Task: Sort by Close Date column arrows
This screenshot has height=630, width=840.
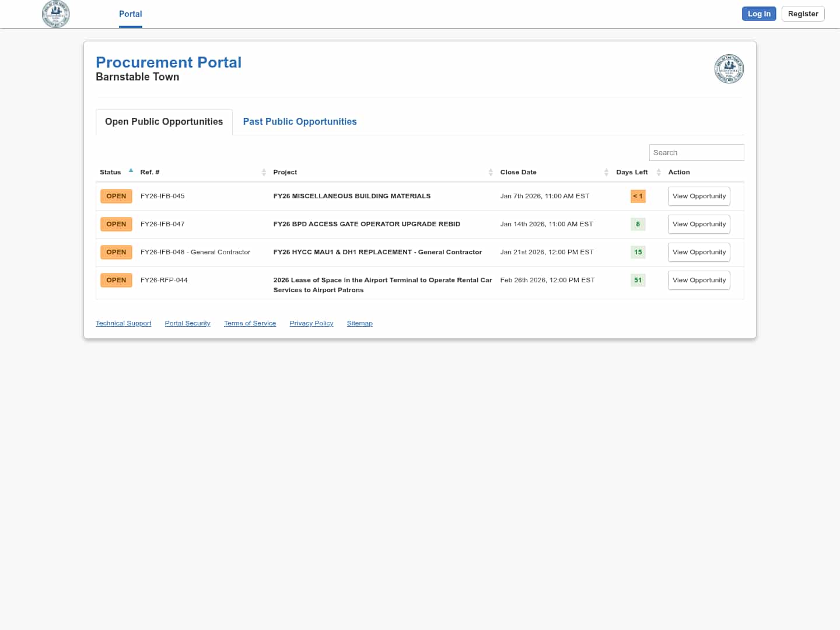Action: [606, 172]
